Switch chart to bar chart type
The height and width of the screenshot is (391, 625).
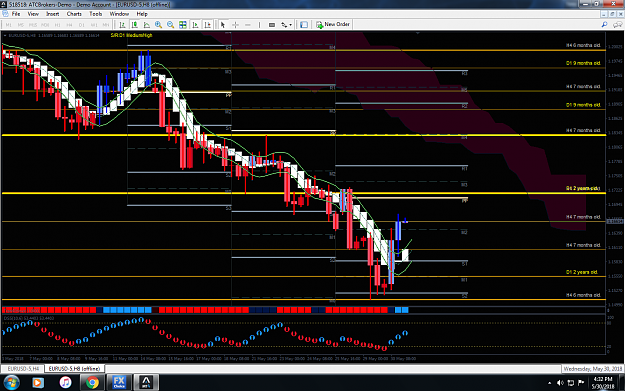[122, 25]
